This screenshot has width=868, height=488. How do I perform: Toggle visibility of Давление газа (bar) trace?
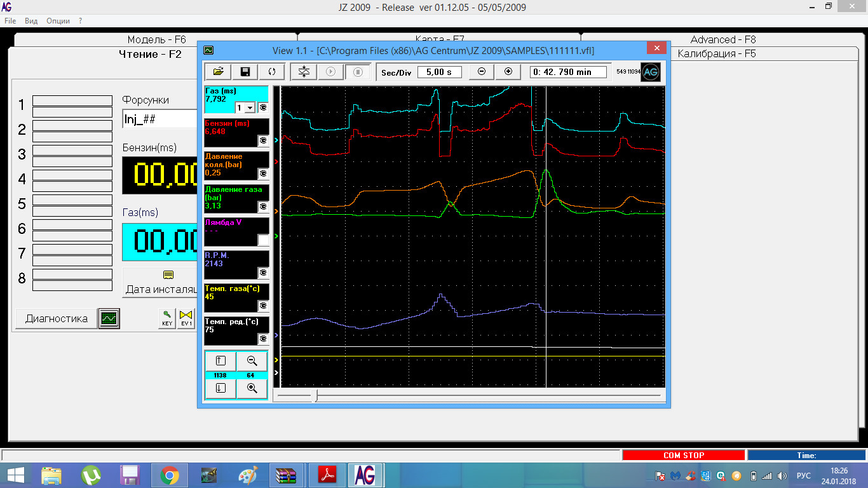tap(263, 207)
